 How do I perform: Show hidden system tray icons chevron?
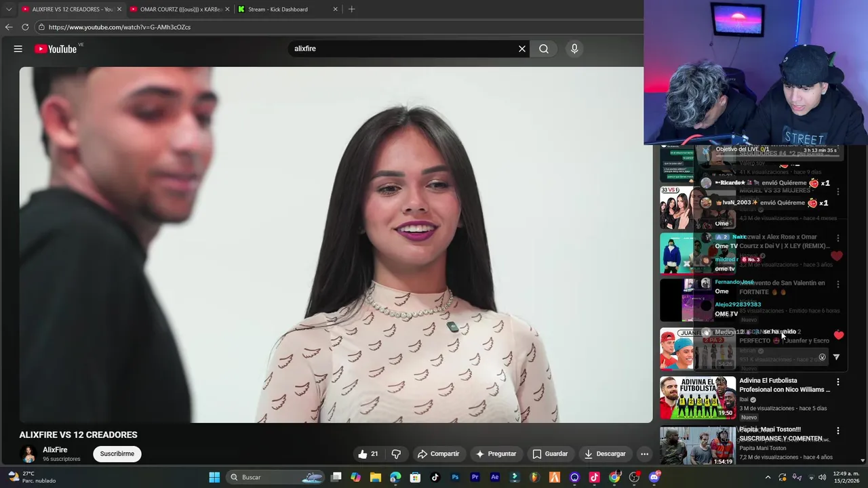[x=768, y=477]
